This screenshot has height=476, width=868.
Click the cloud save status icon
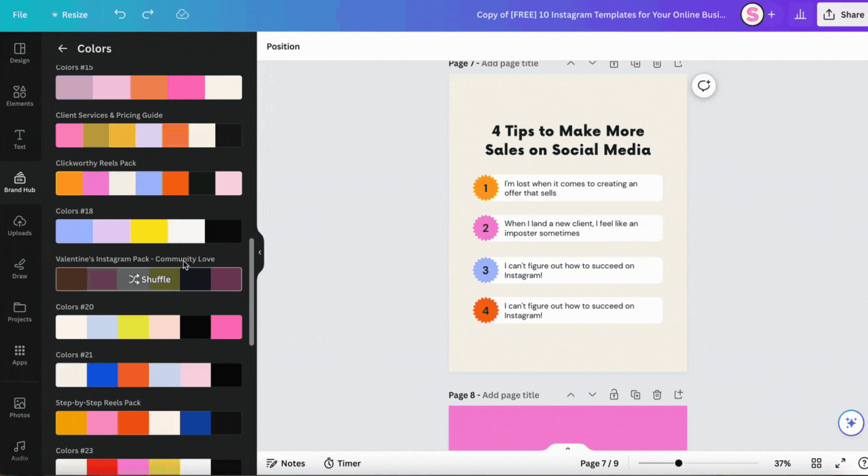(x=182, y=14)
